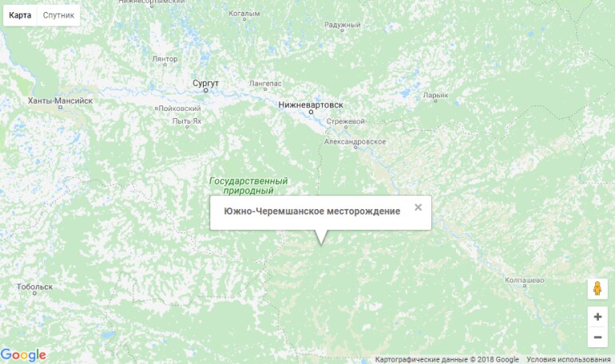Image resolution: width=615 pixels, height=364 pixels.
Task: Click the Нижневартовск city marker
Action: [311, 112]
